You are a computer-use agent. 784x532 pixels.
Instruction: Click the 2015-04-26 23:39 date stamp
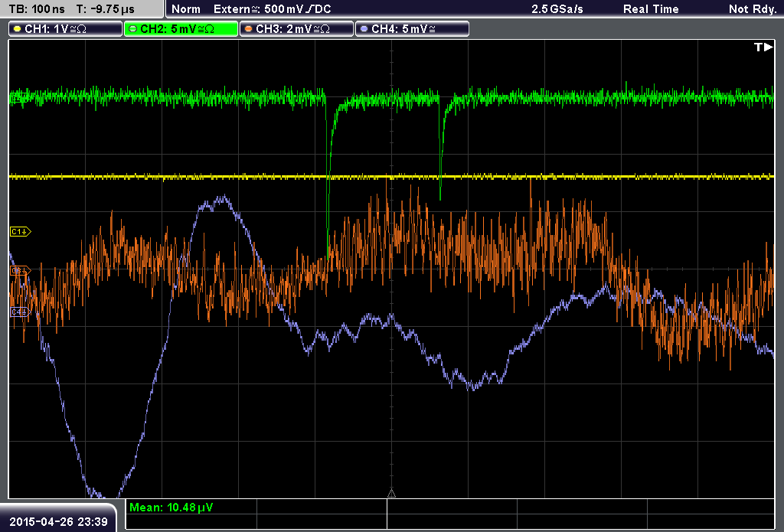pyautogui.click(x=58, y=522)
